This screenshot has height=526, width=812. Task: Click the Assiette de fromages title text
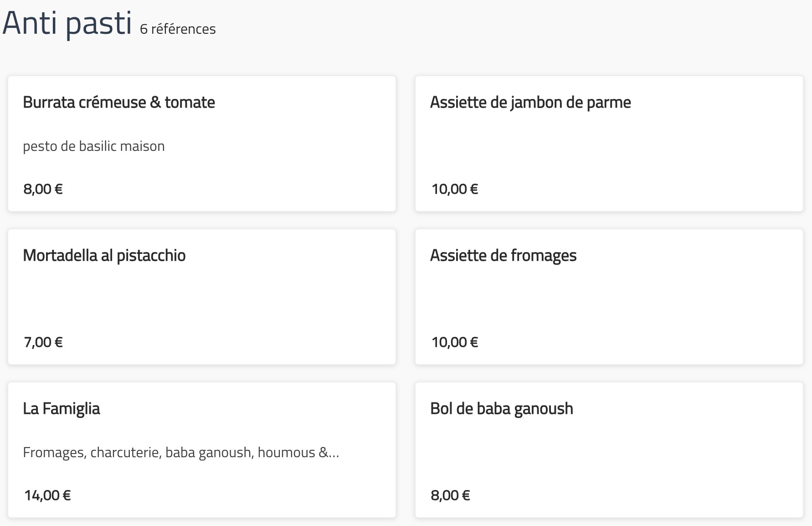[x=504, y=256]
